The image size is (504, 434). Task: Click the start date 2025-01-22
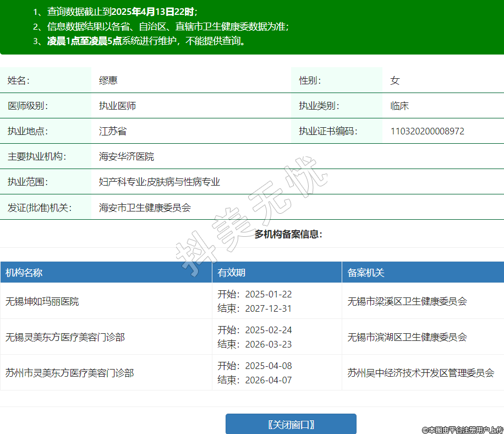(269, 294)
